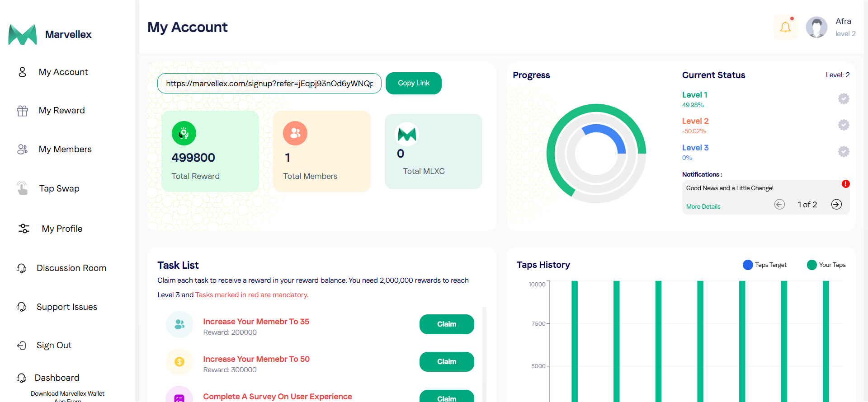Click the green Total Reward icon
The height and width of the screenshot is (402, 868).
184,133
